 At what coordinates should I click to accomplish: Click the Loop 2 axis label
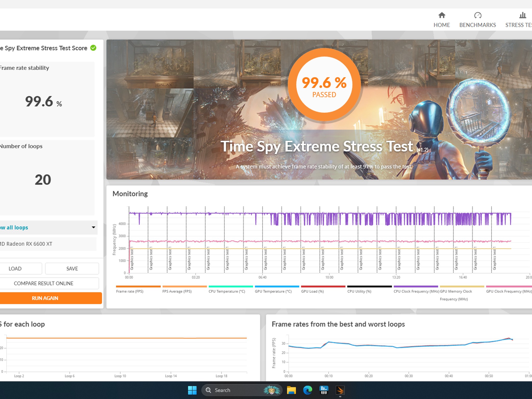point(19,376)
